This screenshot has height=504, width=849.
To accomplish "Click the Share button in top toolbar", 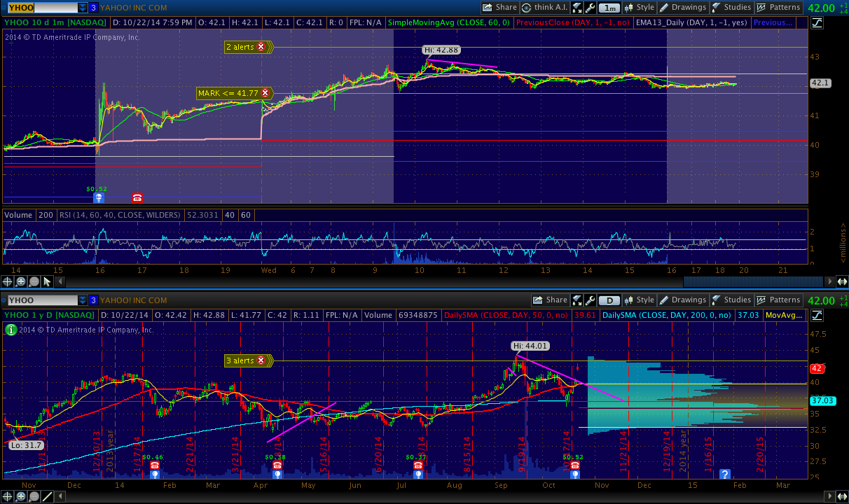I will (499, 8).
